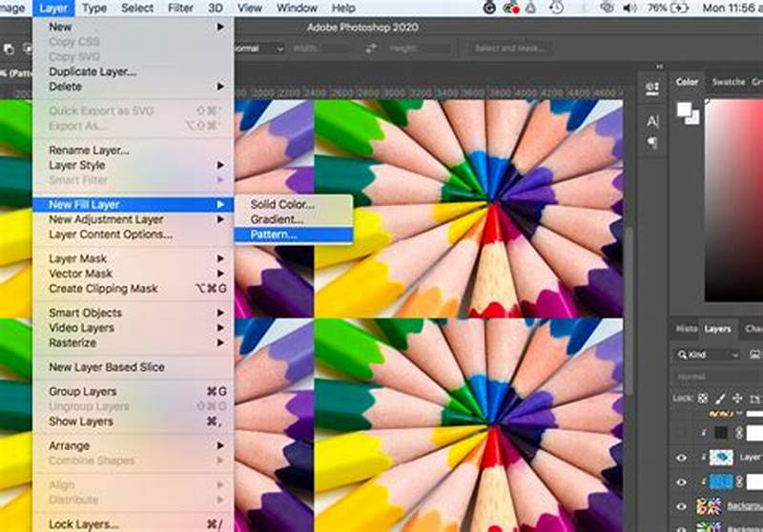Click the Google Drive menu bar icon
763x532 pixels.
(x=530, y=8)
